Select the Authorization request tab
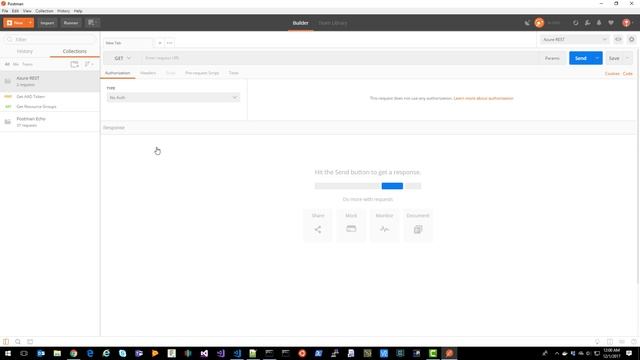The height and width of the screenshot is (360, 640). click(x=118, y=73)
